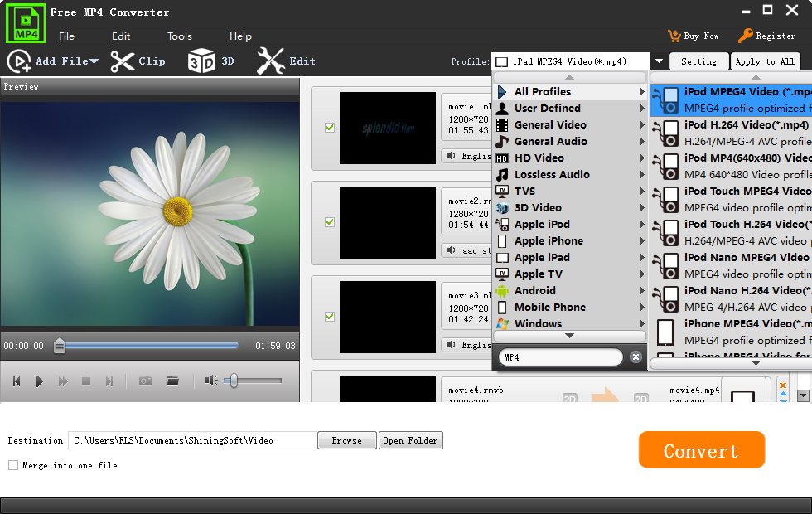Screen dimensions: 812x514
Task: Click the Register key icon
Action: [745, 36]
